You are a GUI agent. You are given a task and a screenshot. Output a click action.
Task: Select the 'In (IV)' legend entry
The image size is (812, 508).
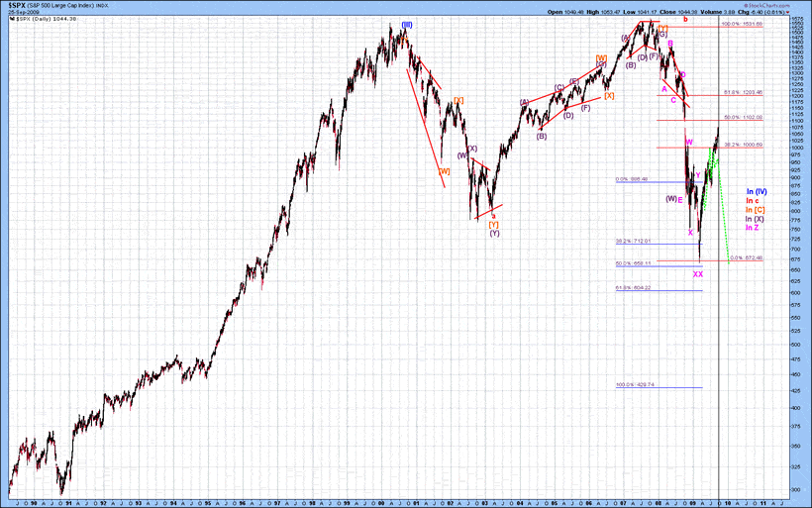click(757, 191)
